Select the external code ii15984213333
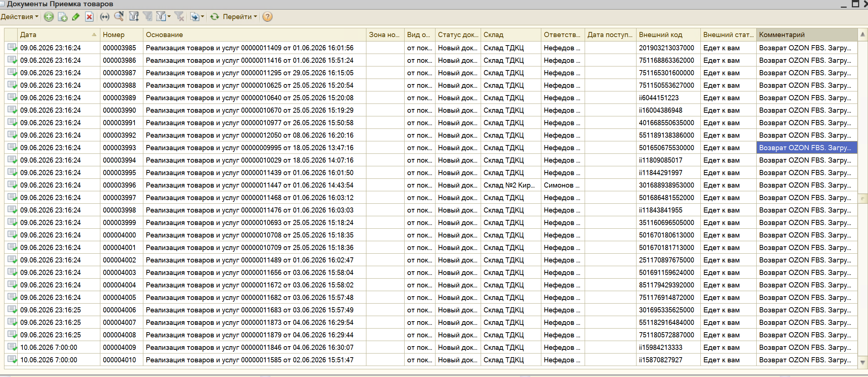868x377 pixels. pyautogui.click(x=668, y=347)
